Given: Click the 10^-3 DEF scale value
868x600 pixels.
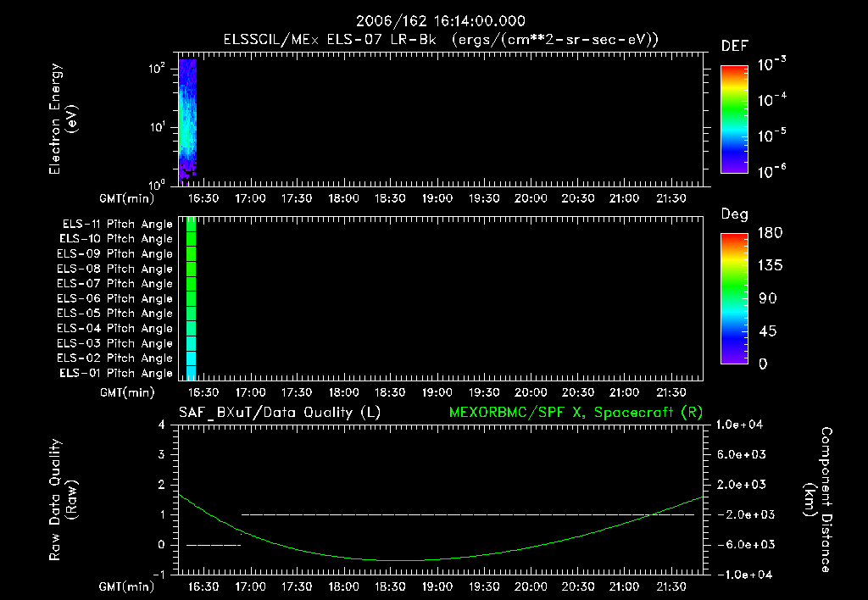Looking at the screenshot, I should click(771, 64).
